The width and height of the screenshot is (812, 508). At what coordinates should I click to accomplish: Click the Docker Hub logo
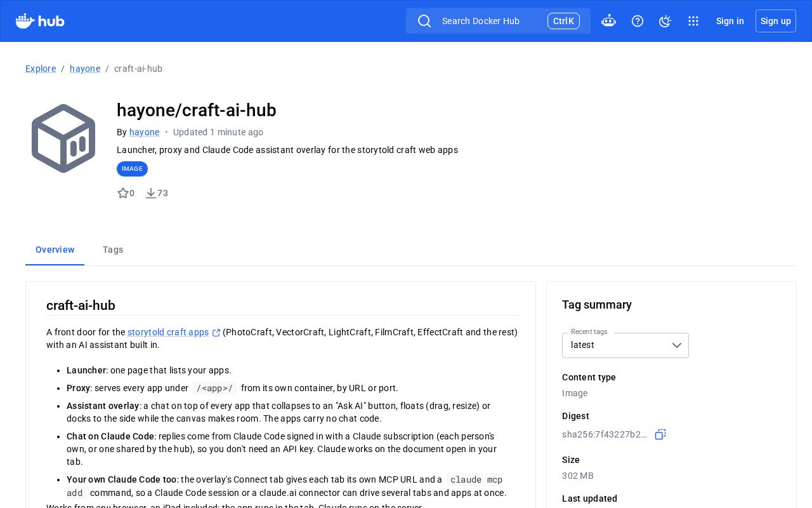(40, 21)
